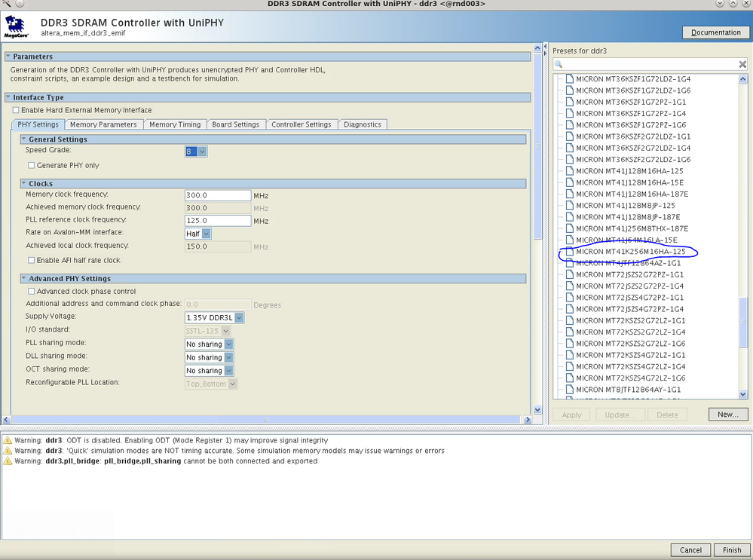The image size is (753, 560).
Task: Open the Board Settings tab
Action: (235, 124)
